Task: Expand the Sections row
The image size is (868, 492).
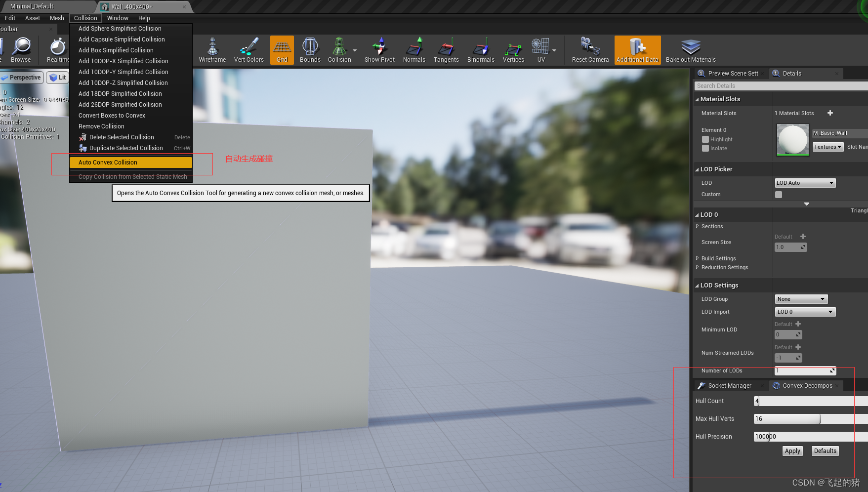Action: [x=697, y=226]
